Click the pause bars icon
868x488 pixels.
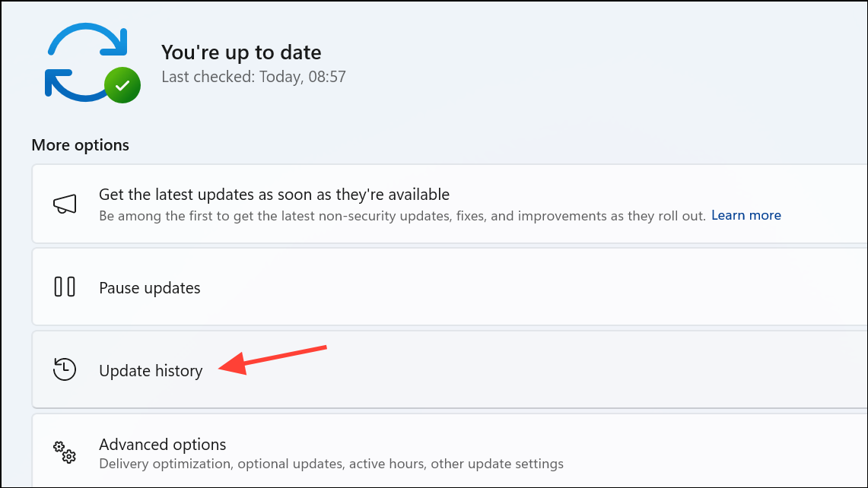point(65,287)
